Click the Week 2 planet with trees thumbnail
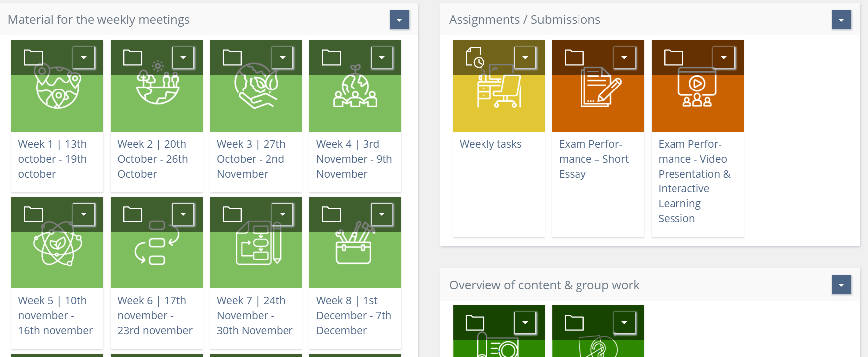 click(157, 89)
